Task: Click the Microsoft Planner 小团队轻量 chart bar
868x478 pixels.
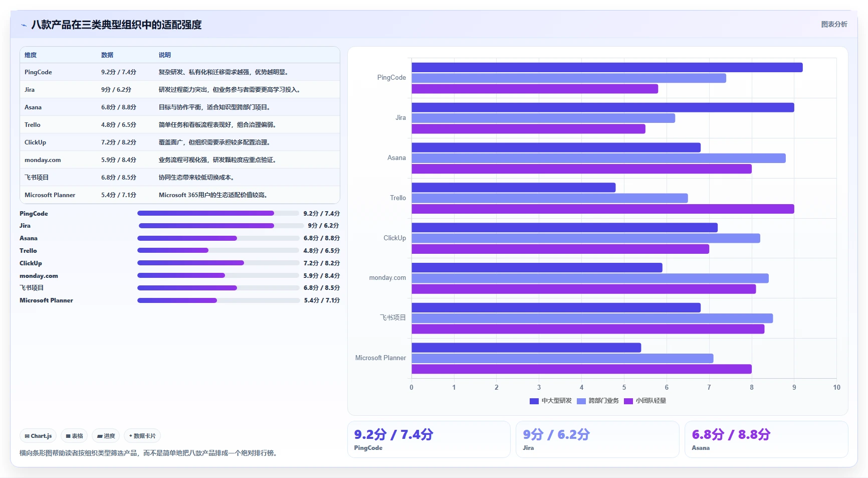Action: 581,369
